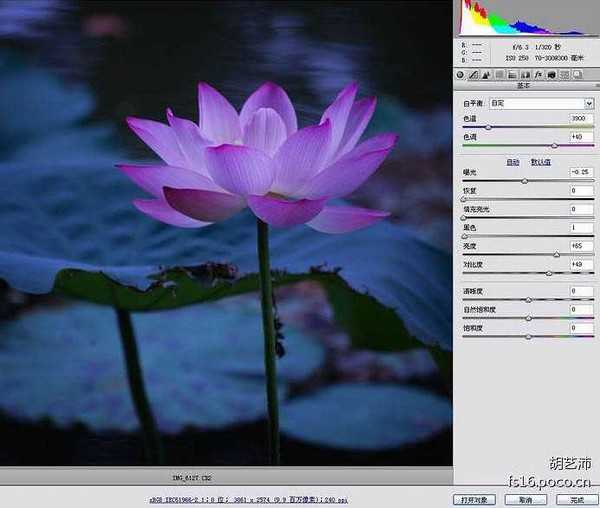Click the contrast (对比度) slider handle

(549, 273)
